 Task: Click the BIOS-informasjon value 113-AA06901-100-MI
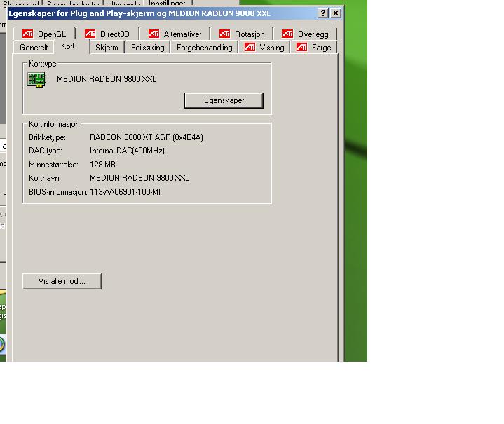[x=125, y=192]
